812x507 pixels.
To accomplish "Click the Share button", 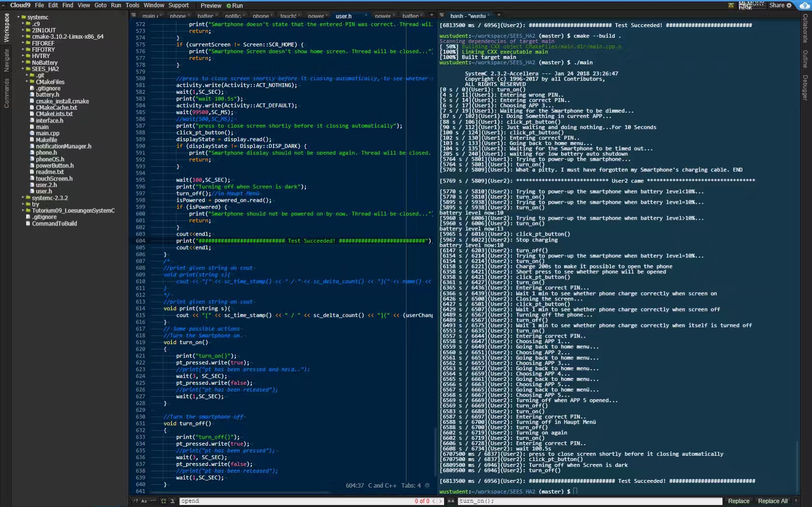I will point(777,5).
